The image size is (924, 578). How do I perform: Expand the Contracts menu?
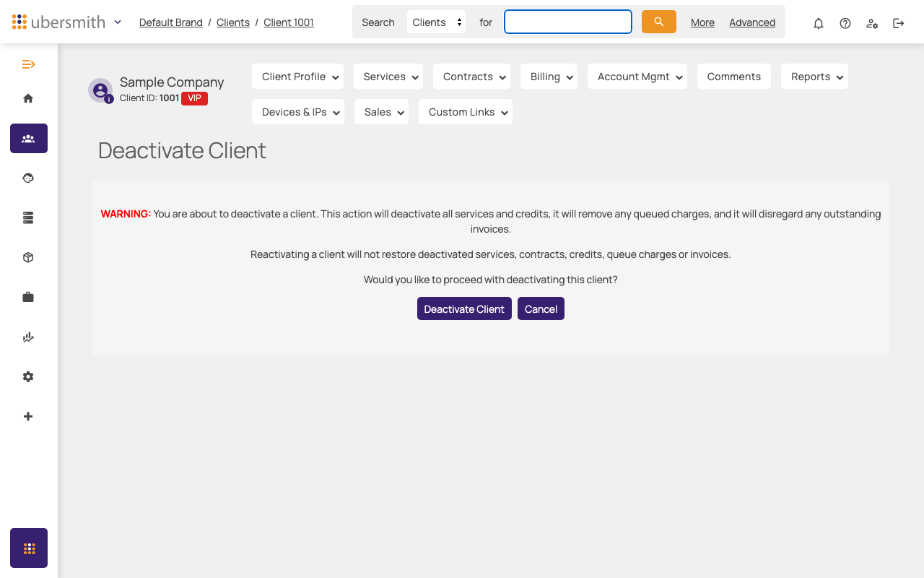[471, 77]
